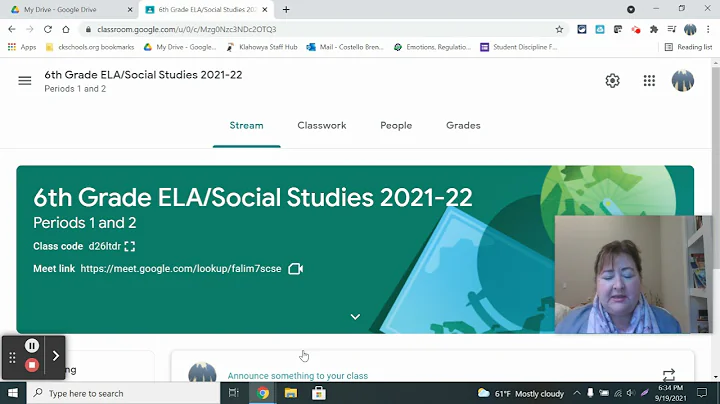
Task: Open Mail - Costello bookmark
Action: pos(345,47)
